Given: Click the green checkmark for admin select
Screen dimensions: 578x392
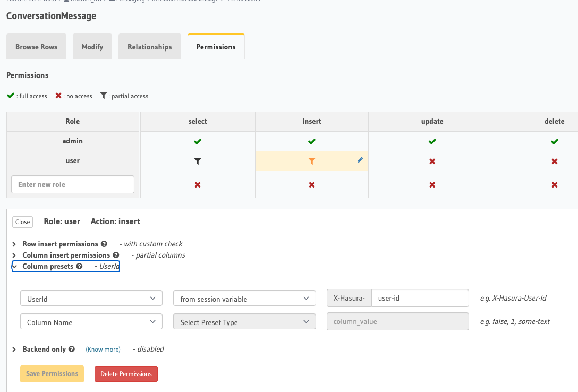Looking at the screenshot, I should tap(197, 141).
